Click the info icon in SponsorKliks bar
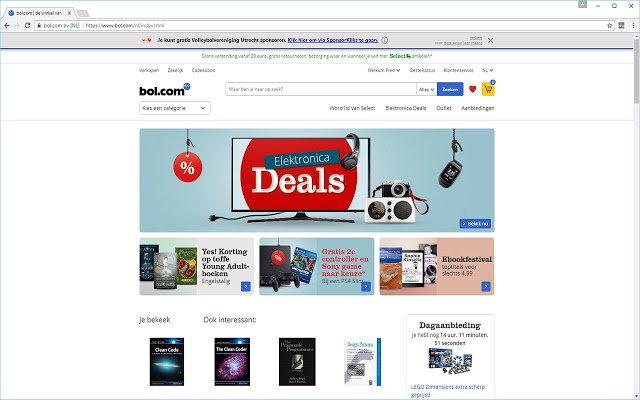This screenshot has width=640, height=400. pos(384,40)
